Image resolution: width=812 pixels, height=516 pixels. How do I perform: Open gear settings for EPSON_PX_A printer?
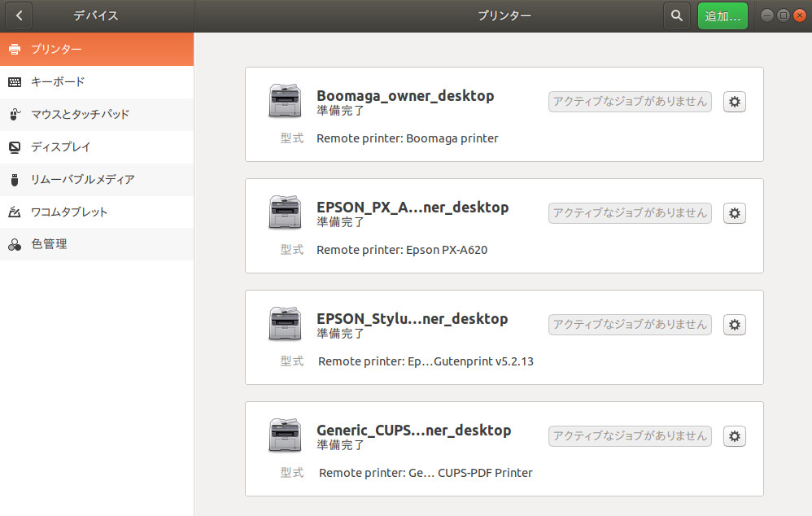point(735,213)
